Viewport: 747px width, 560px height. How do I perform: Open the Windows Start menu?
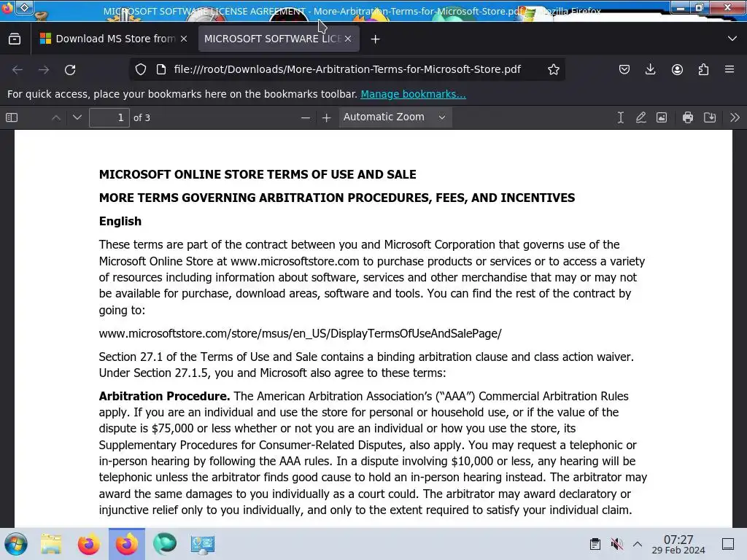(16, 544)
